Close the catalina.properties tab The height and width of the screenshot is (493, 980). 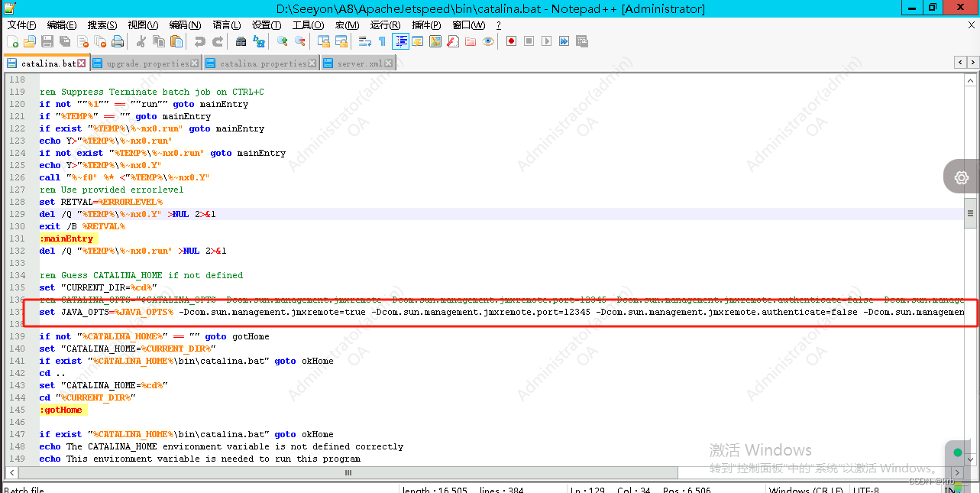[x=312, y=63]
